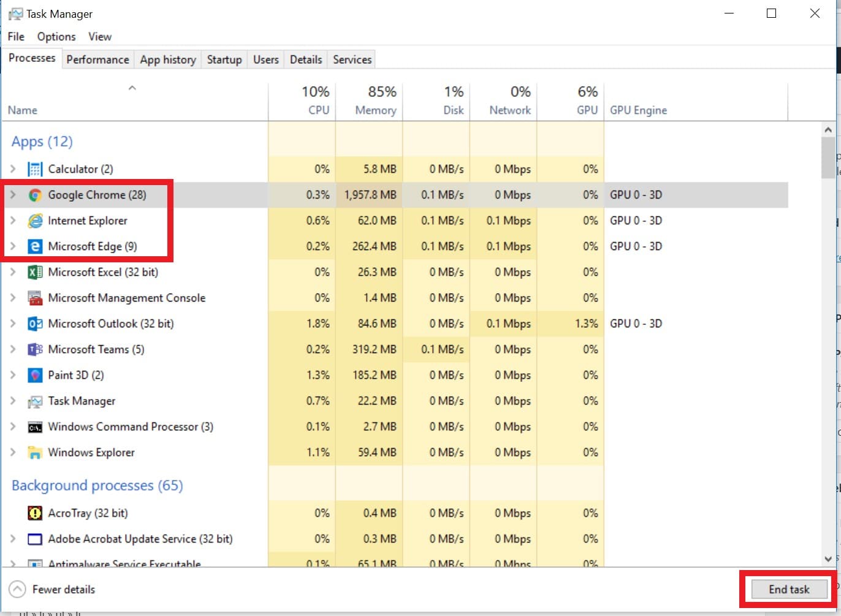Viewport: 841px width, 616px height.
Task: Expand the Microsoft Edge process group
Action: tap(13, 246)
